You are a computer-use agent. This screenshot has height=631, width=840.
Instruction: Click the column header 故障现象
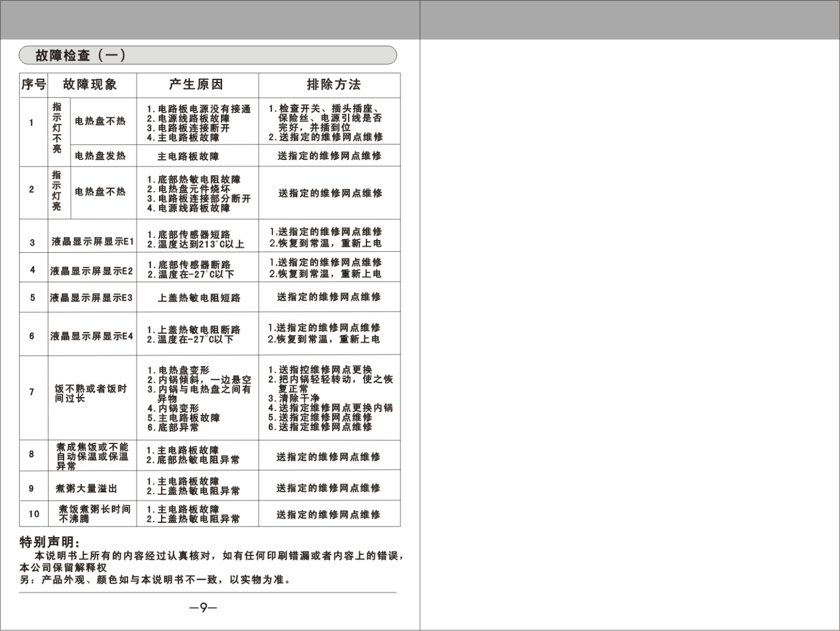click(90, 85)
